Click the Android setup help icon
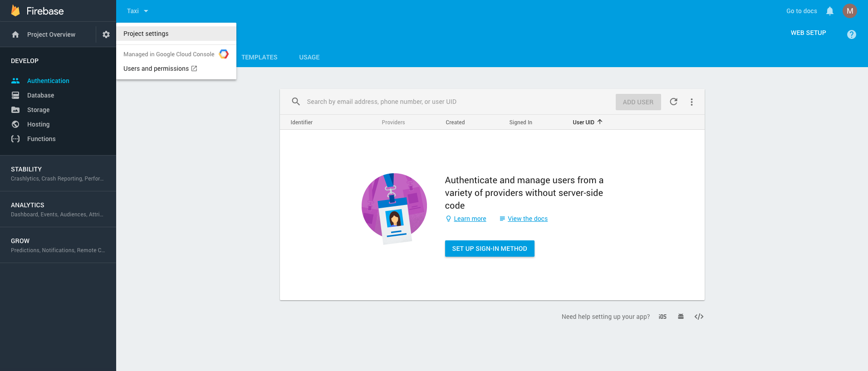The height and width of the screenshot is (371, 868). coord(681,316)
